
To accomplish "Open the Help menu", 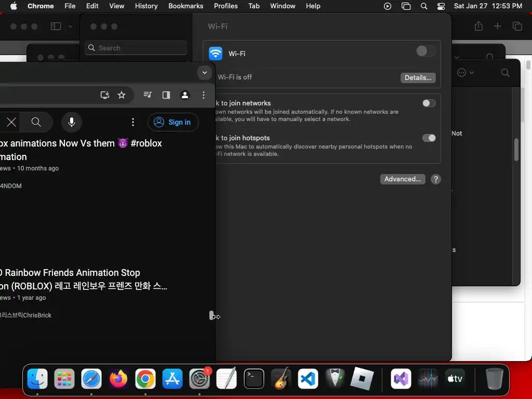I will click(313, 6).
